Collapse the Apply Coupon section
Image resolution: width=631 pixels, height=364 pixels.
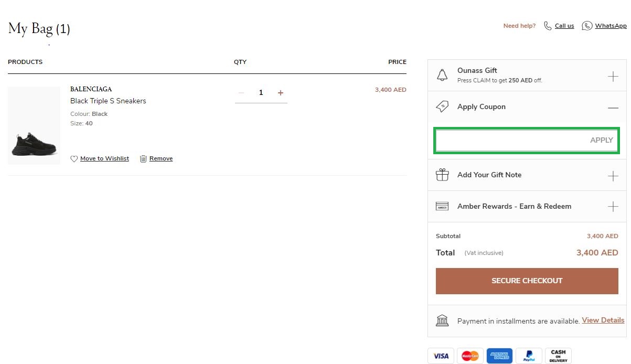click(x=613, y=108)
